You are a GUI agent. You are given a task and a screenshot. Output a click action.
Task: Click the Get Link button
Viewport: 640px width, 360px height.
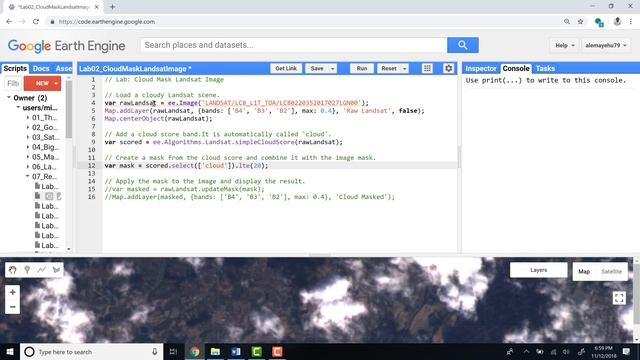[286, 69]
